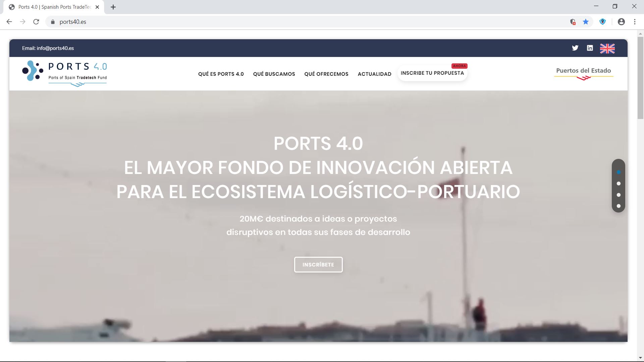
Task: Open the QUÉ OFRECEMOS menu item
Action: pos(326,74)
